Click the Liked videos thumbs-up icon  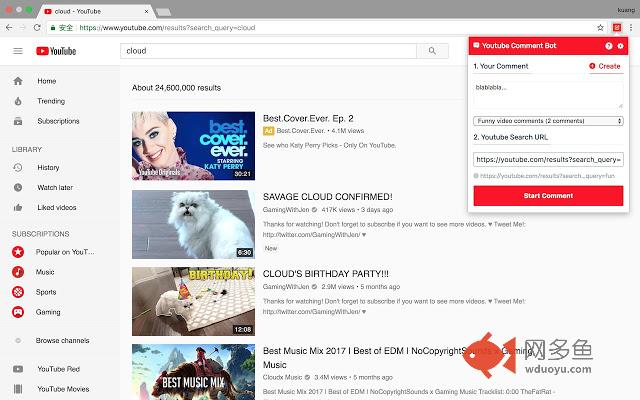18,207
